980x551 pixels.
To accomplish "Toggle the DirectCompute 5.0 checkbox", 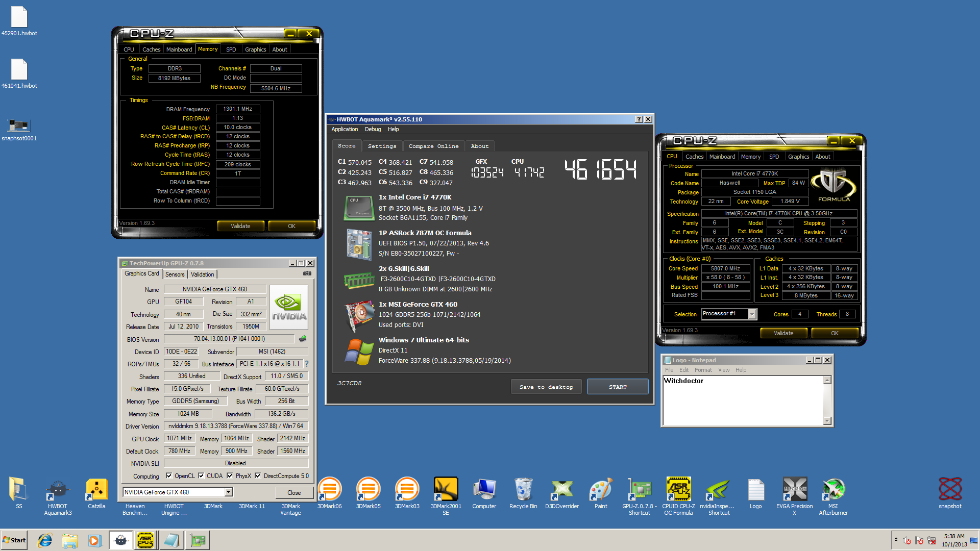I will coord(258,475).
